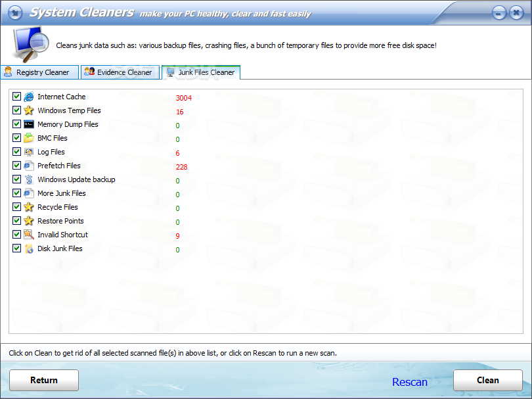Click the Windows Update backup icon
The image size is (532, 399).
click(x=29, y=179)
